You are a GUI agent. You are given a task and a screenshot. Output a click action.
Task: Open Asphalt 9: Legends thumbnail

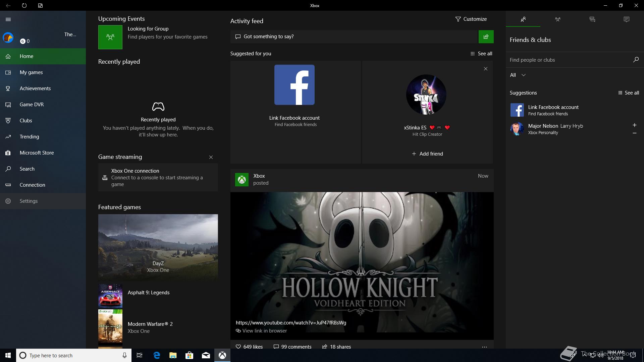pos(110,296)
